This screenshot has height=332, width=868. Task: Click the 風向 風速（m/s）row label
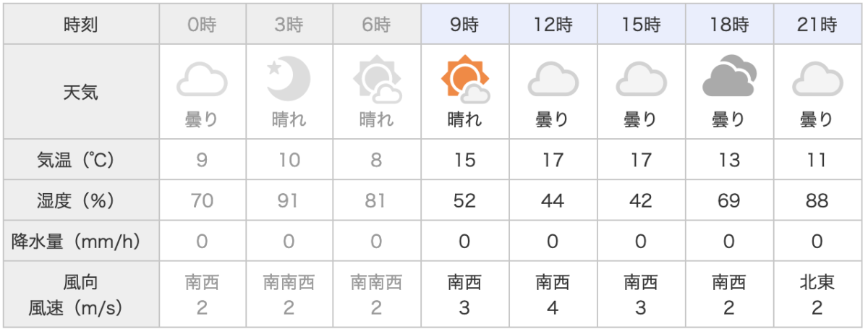click(81, 295)
